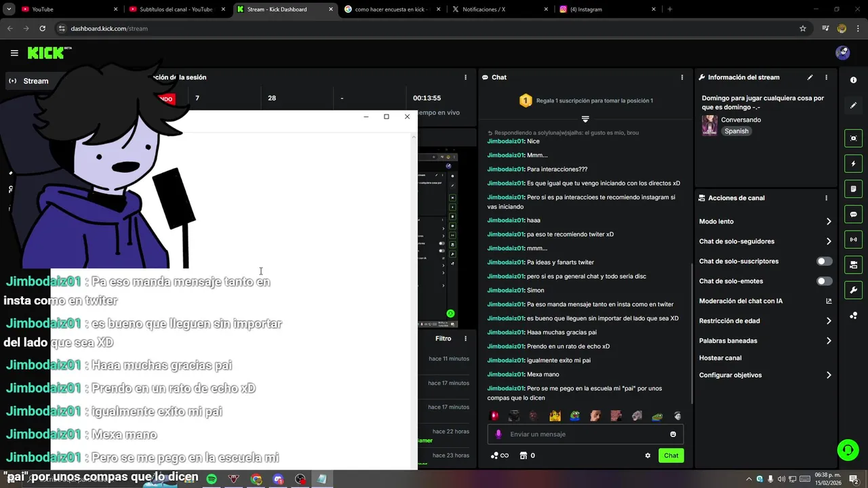This screenshot has width=868, height=488.
Task: Open chat settings gear icon
Action: pyautogui.click(x=648, y=455)
